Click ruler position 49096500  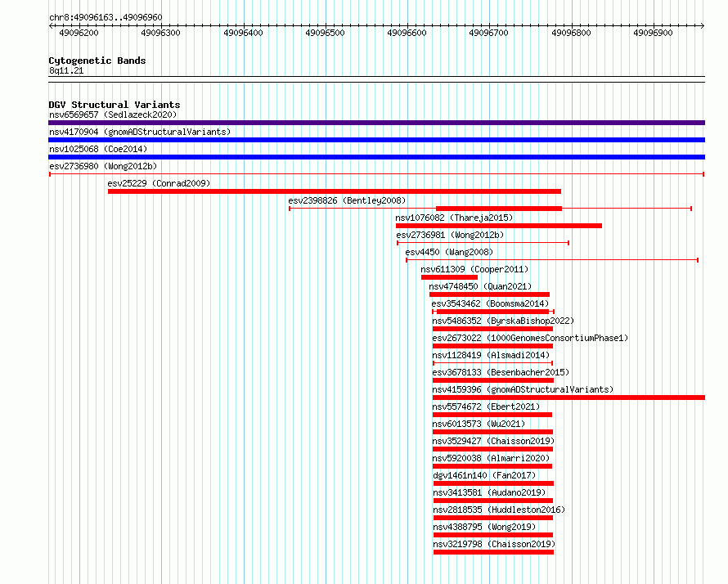(325, 33)
